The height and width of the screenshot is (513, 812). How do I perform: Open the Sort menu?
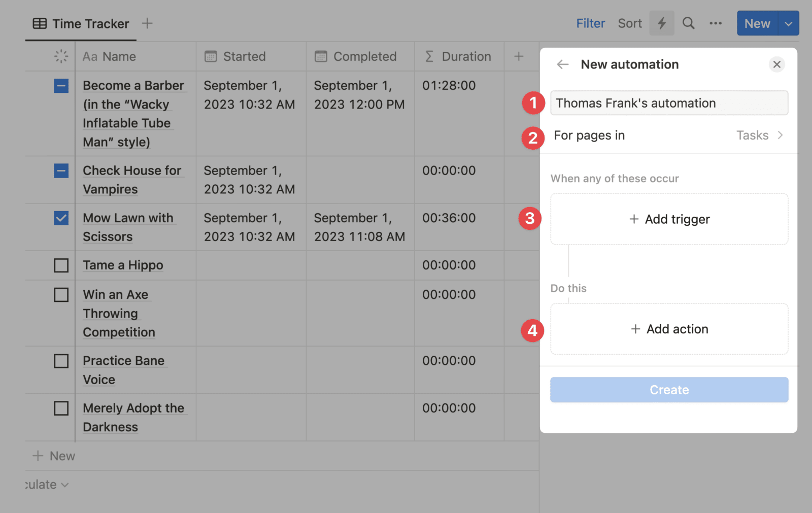pyautogui.click(x=629, y=23)
